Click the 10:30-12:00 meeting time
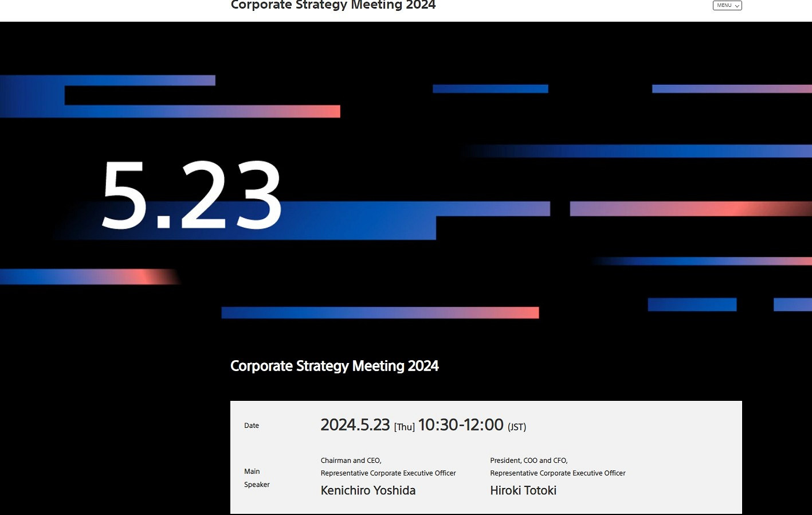The width and height of the screenshot is (812, 515). pyautogui.click(x=461, y=425)
